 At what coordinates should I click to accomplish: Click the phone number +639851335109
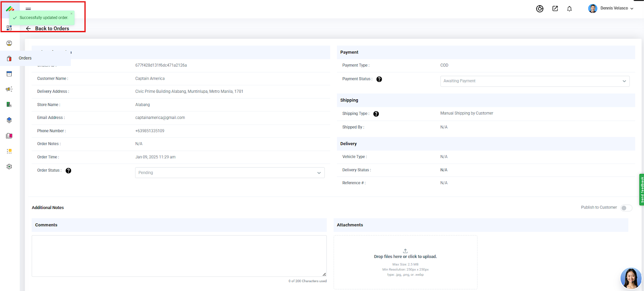click(150, 131)
